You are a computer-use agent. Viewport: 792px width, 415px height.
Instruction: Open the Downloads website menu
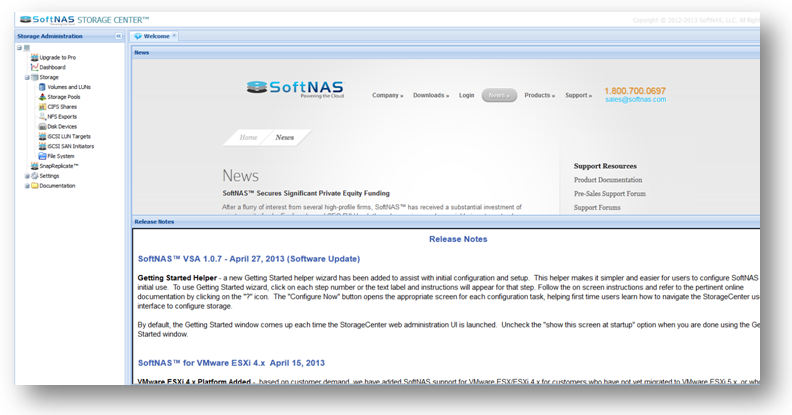431,95
